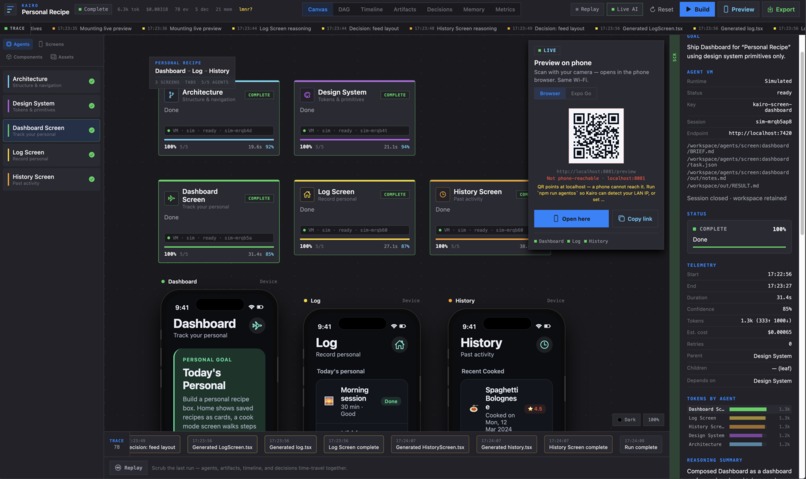Click 'Log Screen complete' trace chip

pyautogui.click(x=354, y=445)
